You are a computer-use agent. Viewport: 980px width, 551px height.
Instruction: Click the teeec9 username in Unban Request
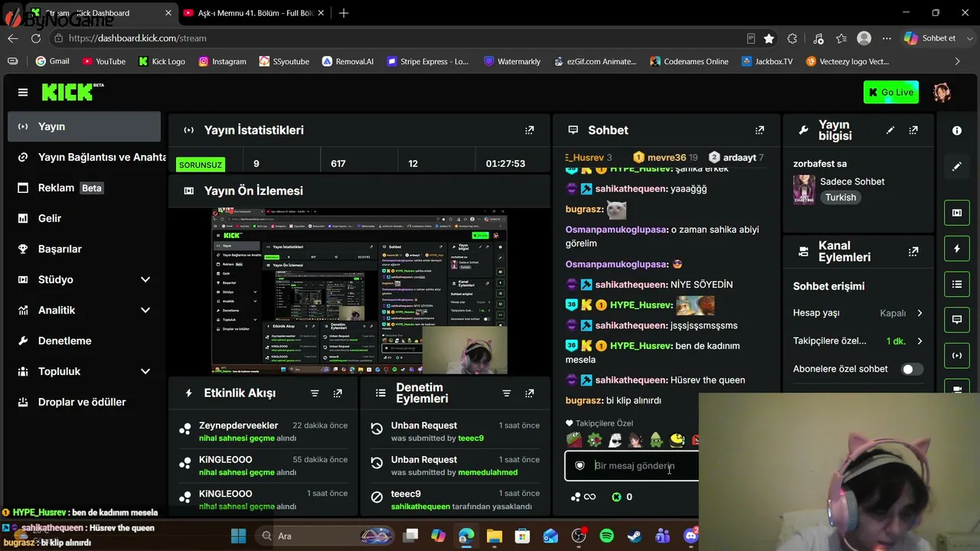tap(471, 439)
